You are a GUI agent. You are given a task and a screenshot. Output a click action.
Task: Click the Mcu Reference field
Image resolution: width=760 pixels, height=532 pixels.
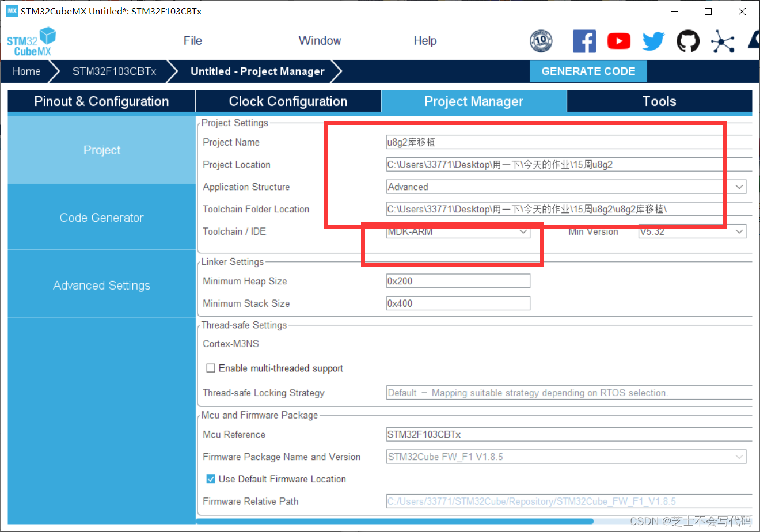coord(569,435)
